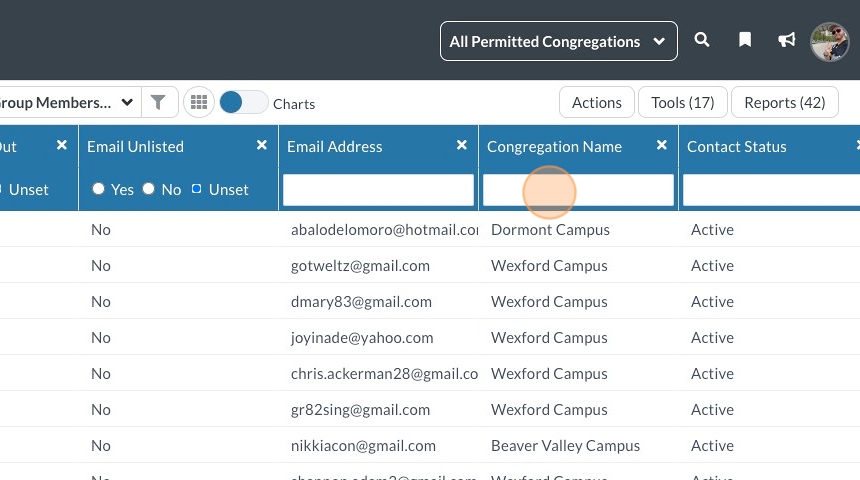The width and height of the screenshot is (860, 480).
Task: Click the announcements megaphone icon
Action: tap(787, 41)
